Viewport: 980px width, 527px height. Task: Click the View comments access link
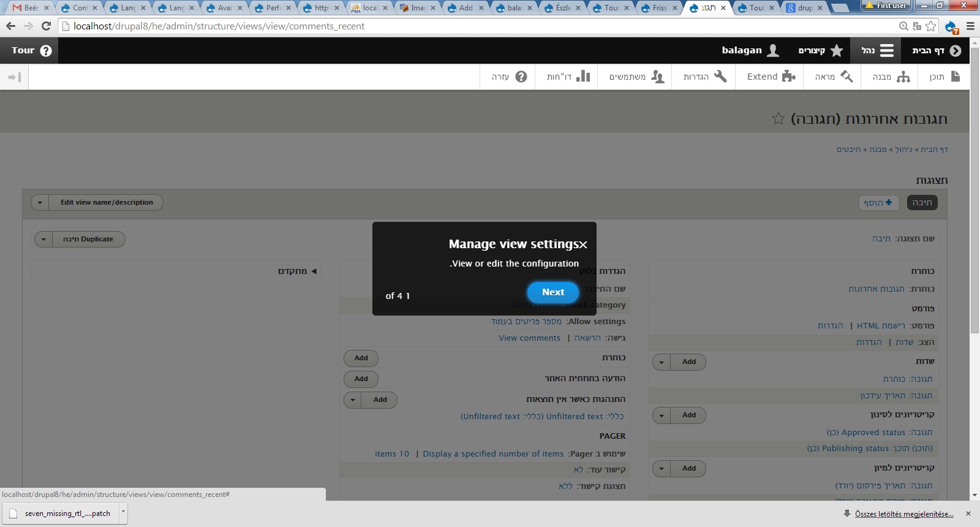529,338
